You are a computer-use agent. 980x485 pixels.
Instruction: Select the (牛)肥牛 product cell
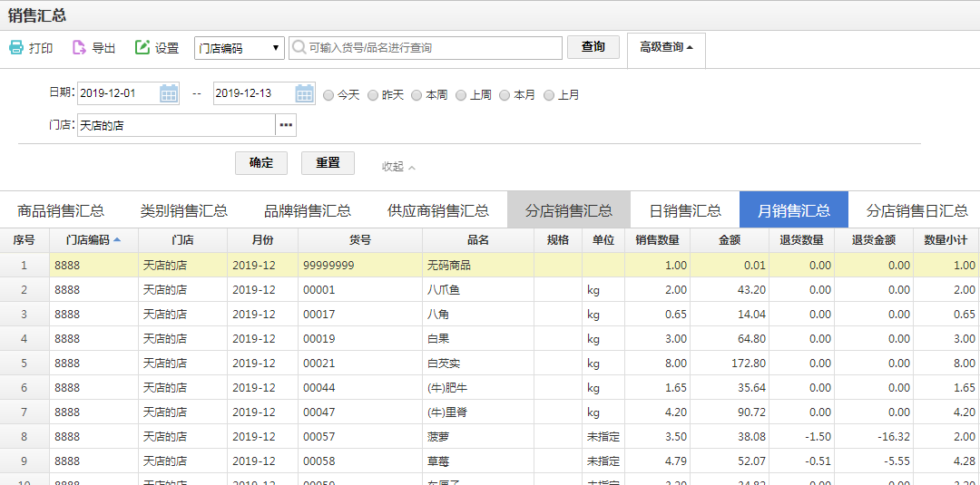478,388
